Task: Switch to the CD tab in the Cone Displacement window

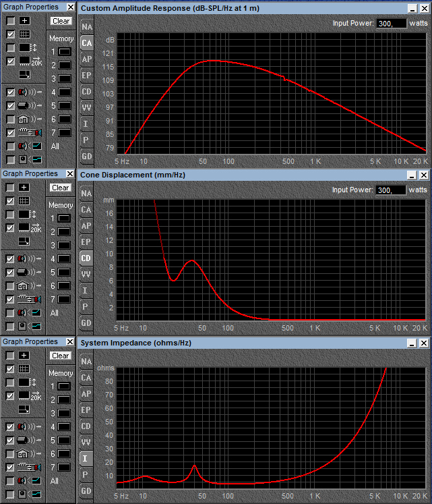Action: point(86,258)
